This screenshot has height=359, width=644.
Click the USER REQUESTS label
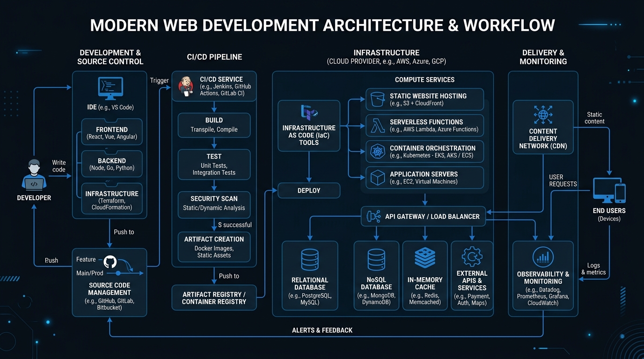(563, 180)
